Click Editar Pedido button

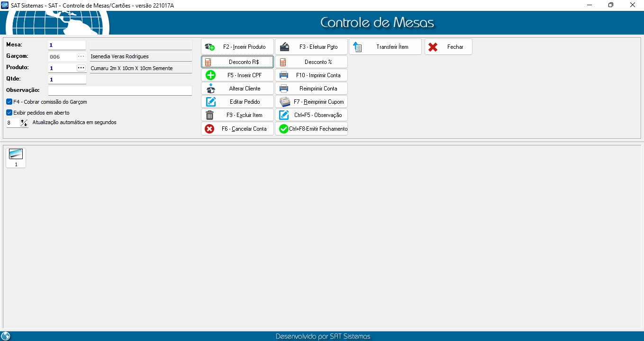pos(237,102)
